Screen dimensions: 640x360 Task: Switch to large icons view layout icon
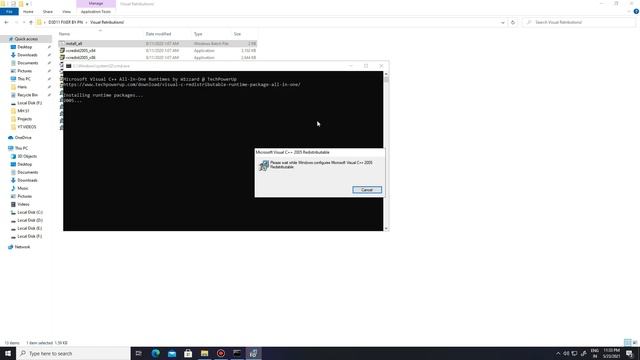coord(635,342)
